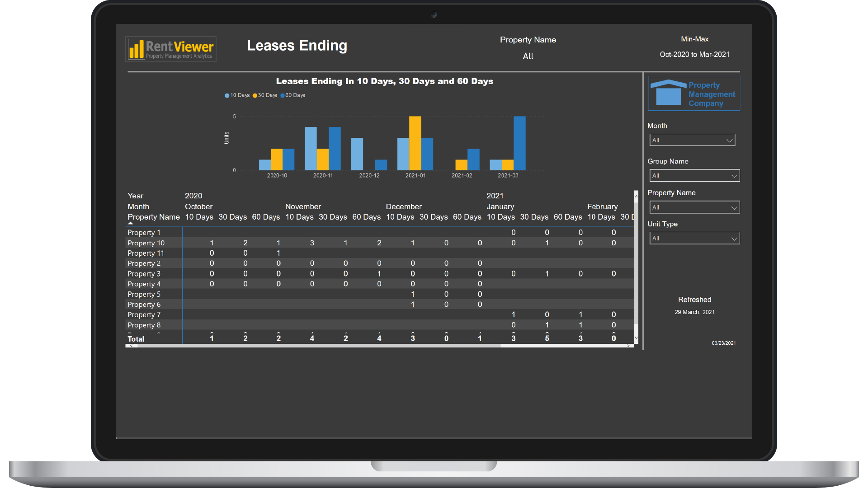868x488 pixels.
Task: Select the Property 10 row label
Action: [x=146, y=243]
